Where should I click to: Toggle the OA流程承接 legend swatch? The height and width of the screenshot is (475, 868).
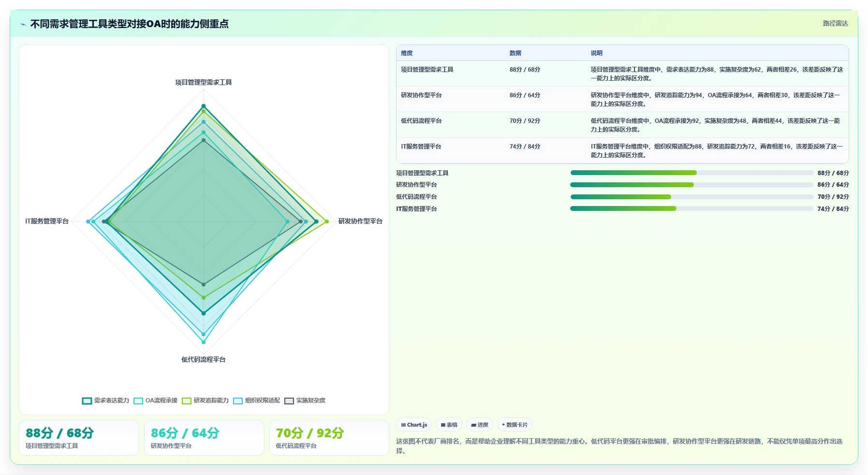tap(138, 401)
